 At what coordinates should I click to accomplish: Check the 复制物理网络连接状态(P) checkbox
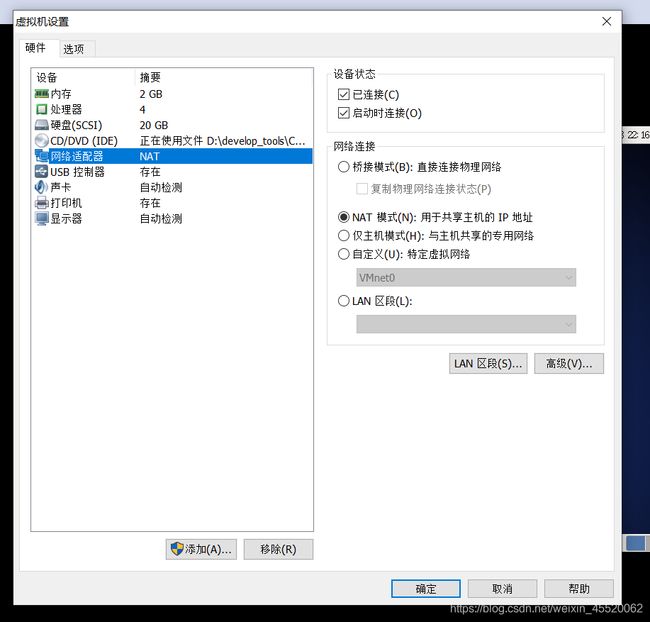pos(362,189)
